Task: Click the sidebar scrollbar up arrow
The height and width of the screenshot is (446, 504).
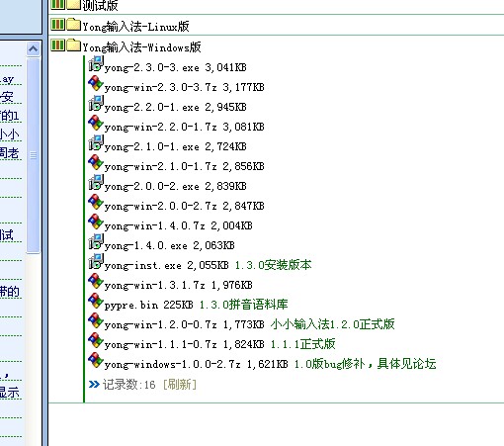Action: point(33,49)
